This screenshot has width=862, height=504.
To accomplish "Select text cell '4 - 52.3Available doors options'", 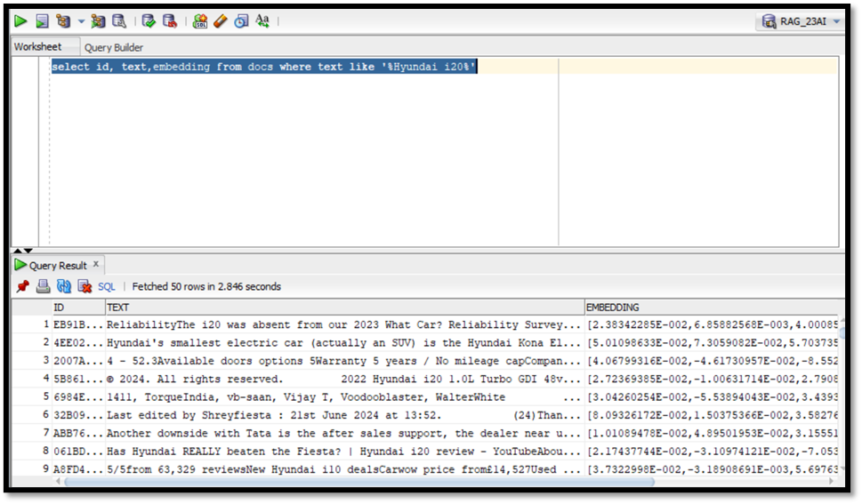I will pyautogui.click(x=344, y=361).
